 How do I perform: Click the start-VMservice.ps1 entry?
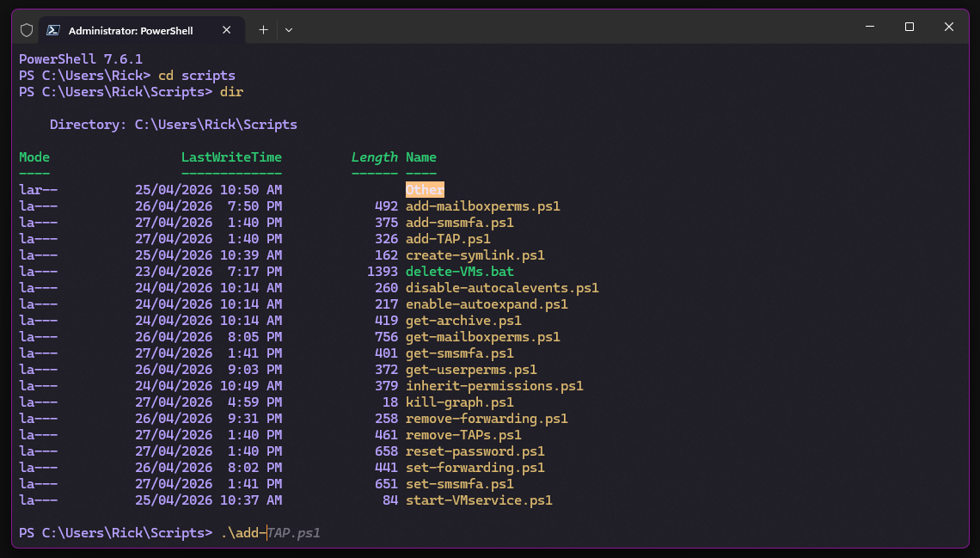(479, 500)
